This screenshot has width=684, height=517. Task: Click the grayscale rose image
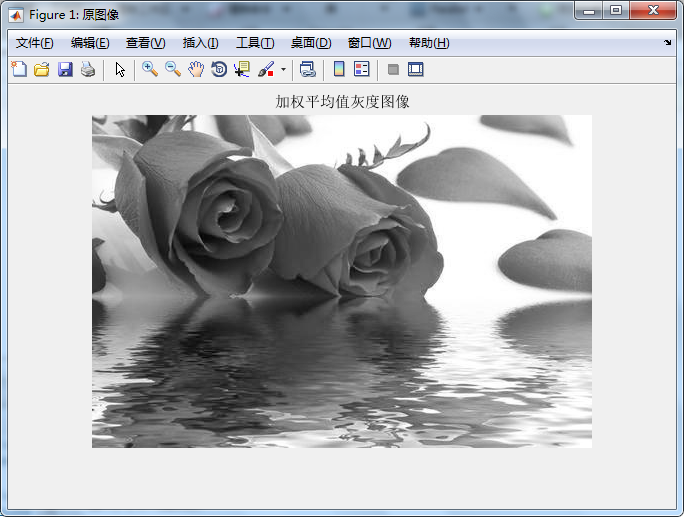342,281
